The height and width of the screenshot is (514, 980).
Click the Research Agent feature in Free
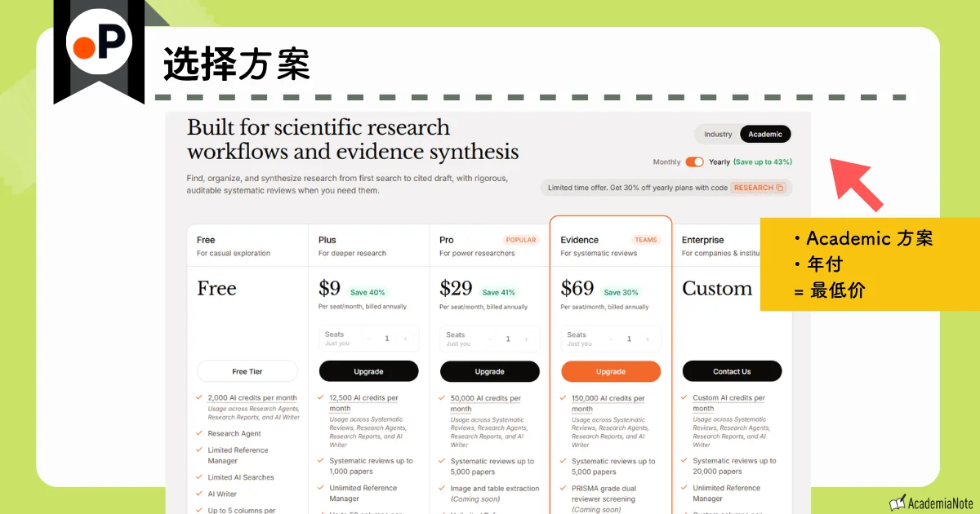click(x=234, y=434)
